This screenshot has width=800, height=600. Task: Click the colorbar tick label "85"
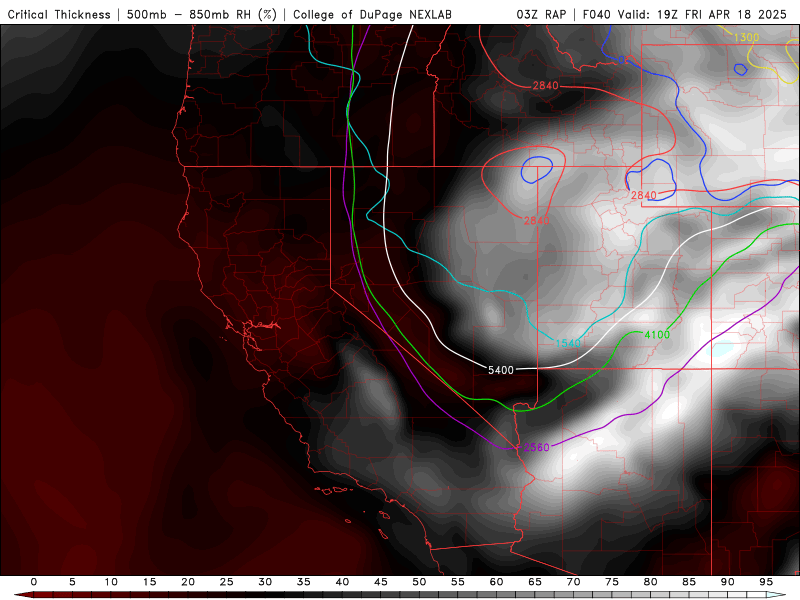click(x=689, y=582)
